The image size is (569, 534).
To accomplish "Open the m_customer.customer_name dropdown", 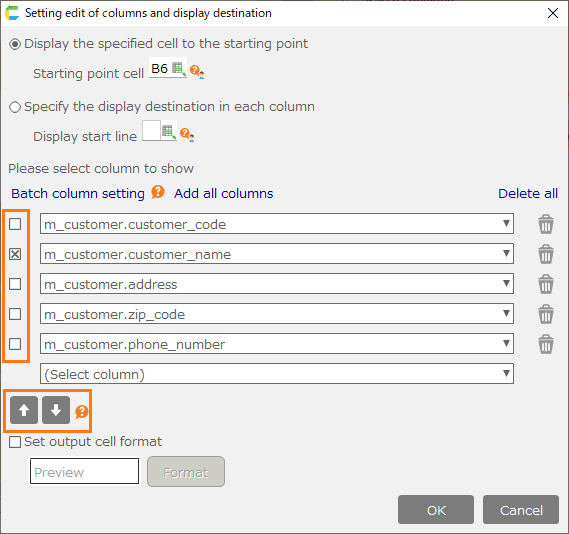I will (x=277, y=254).
